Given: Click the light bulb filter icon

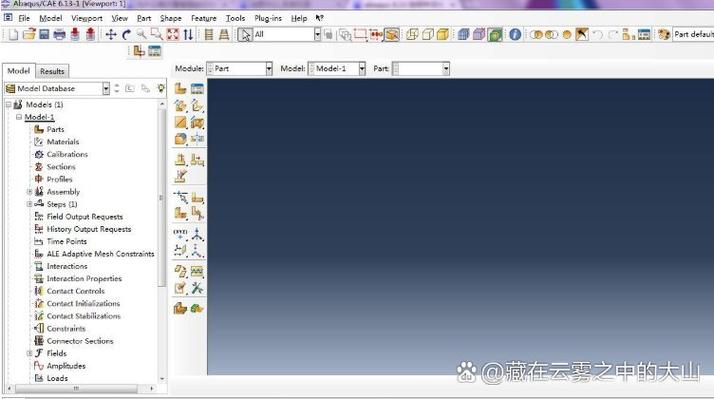Looking at the screenshot, I should click(x=160, y=88).
